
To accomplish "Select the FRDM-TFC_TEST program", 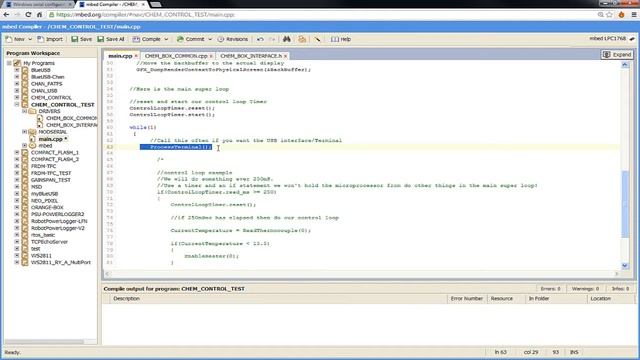I will point(51,173).
